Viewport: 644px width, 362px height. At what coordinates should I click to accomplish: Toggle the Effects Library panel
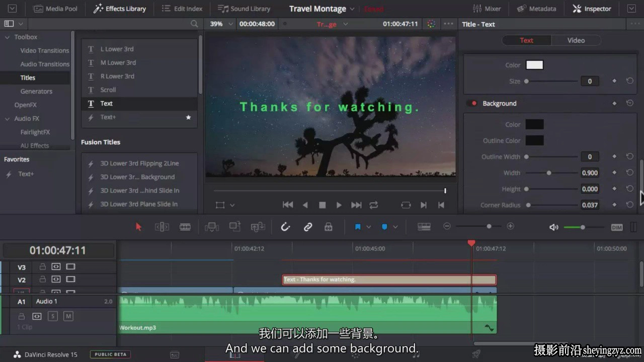pyautogui.click(x=120, y=9)
